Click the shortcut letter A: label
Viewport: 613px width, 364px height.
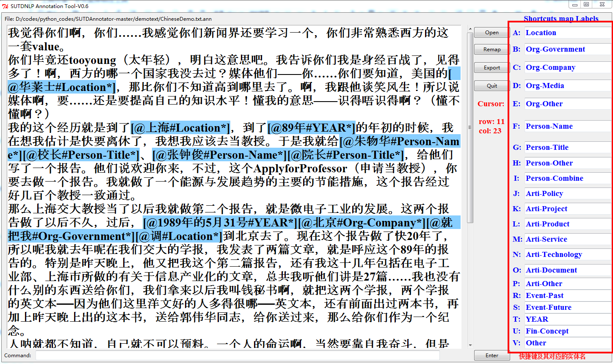point(516,33)
